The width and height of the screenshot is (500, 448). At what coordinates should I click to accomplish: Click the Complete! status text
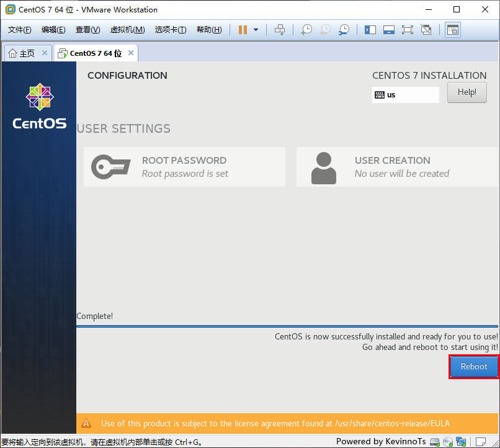tap(94, 316)
